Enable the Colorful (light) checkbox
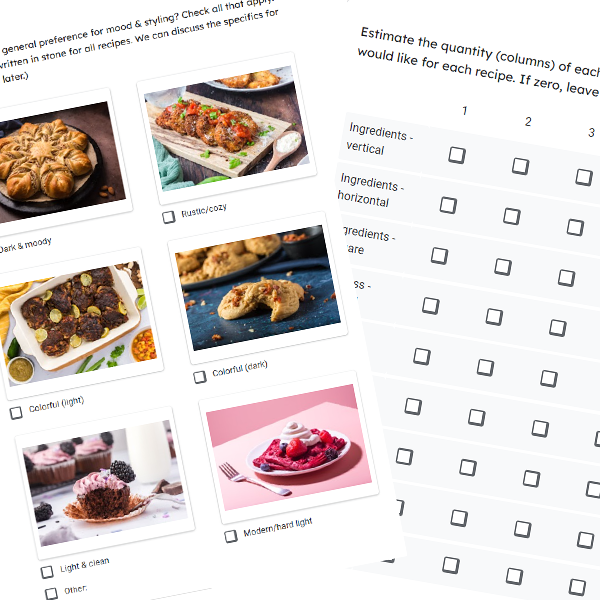The height and width of the screenshot is (600, 600). [x=16, y=413]
